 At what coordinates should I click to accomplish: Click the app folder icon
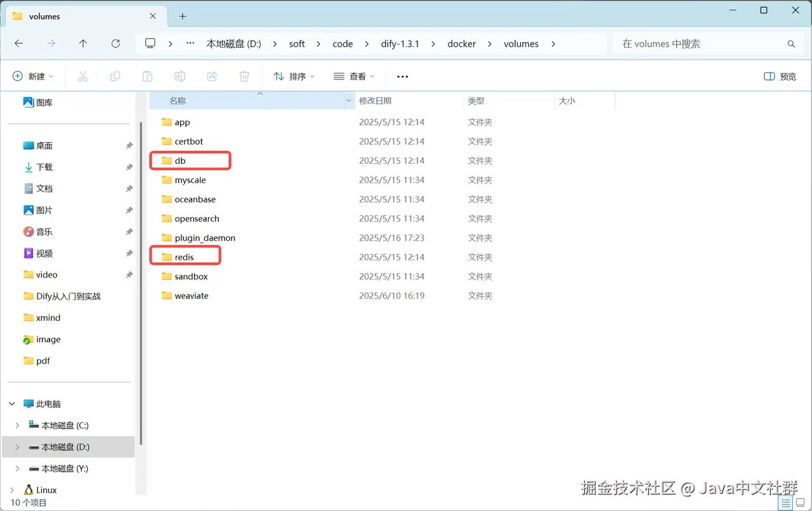[167, 122]
